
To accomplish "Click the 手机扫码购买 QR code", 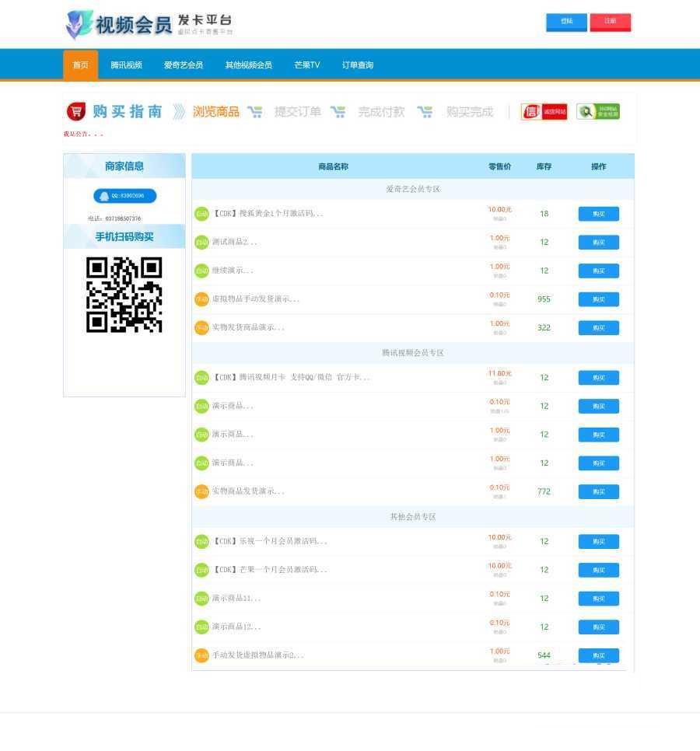I will pyautogui.click(x=124, y=295).
